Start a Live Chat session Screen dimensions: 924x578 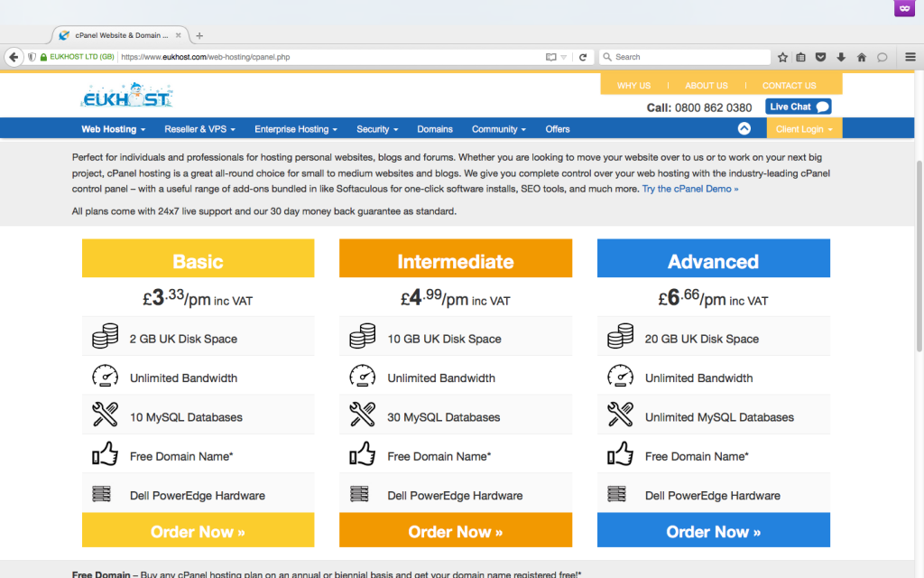pyautogui.click(x=798, y=107)
